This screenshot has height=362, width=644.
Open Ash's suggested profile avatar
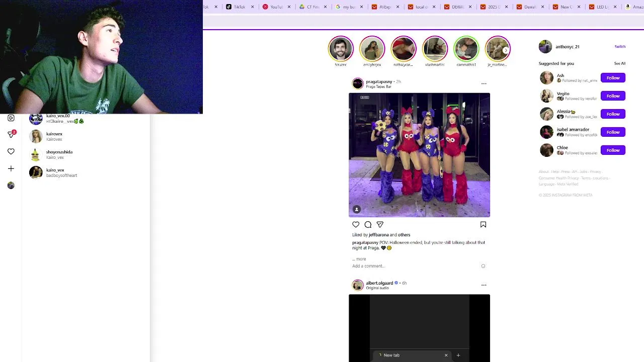click(546, 78)
